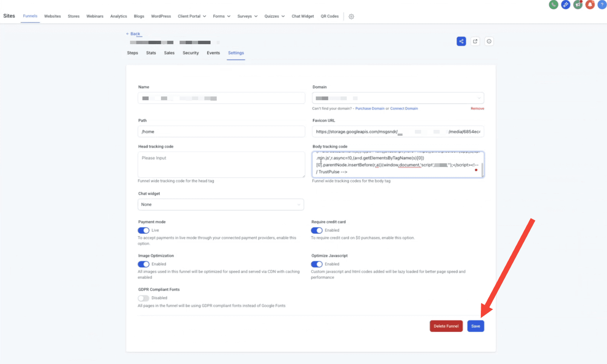Viewport: 607px width, 364px height.
Task: Click the Connect Domain link
Action: click(x=404, y=109)
